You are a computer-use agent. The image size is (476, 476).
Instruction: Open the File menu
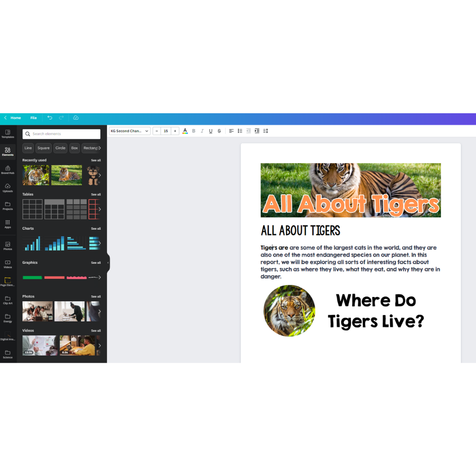pos(33,118)
